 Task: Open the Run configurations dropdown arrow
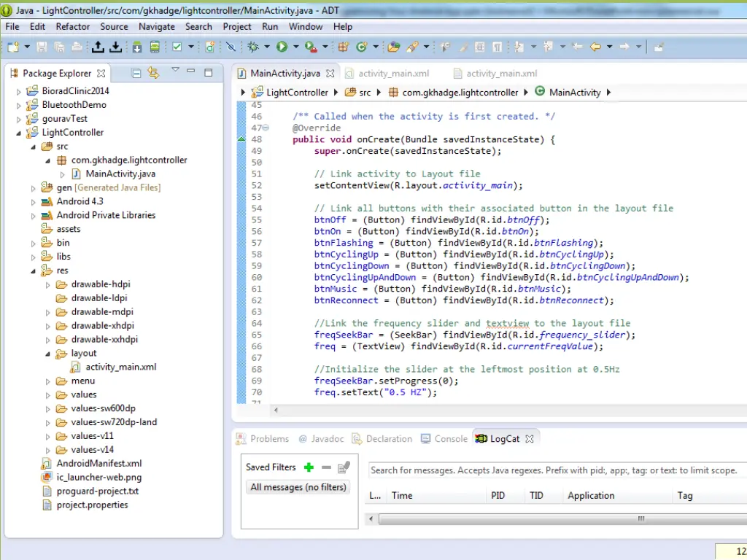click(x=296, y=47)
